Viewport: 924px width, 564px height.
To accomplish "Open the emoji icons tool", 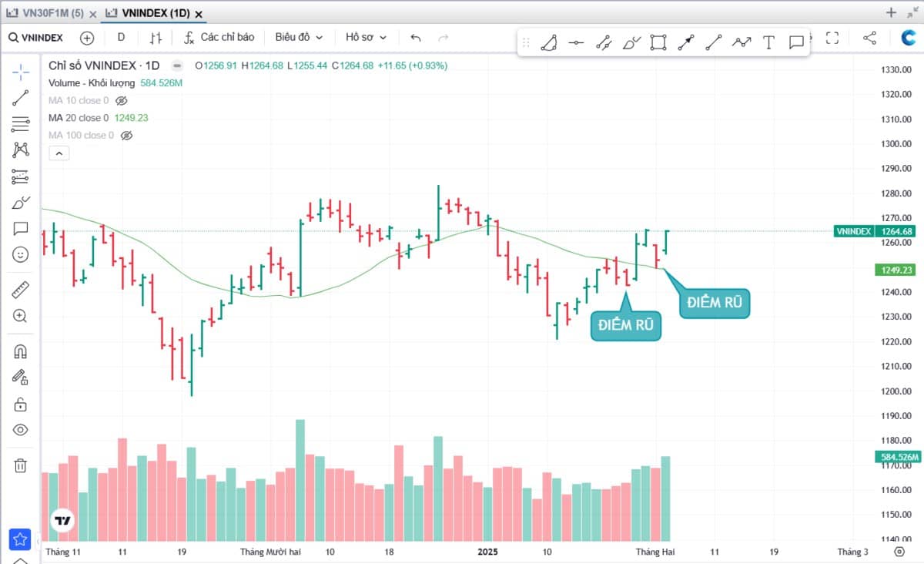I will (20, 254).
